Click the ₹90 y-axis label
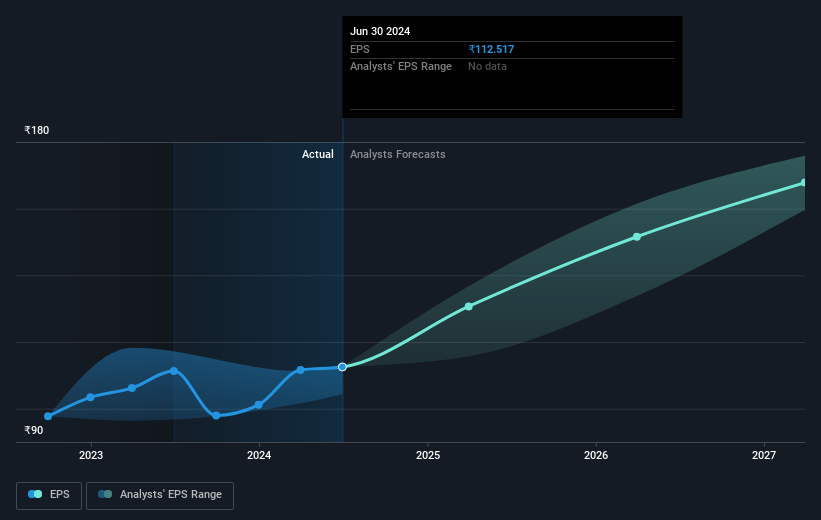This screenshot has width=821, height=520. tap(34, 430)
